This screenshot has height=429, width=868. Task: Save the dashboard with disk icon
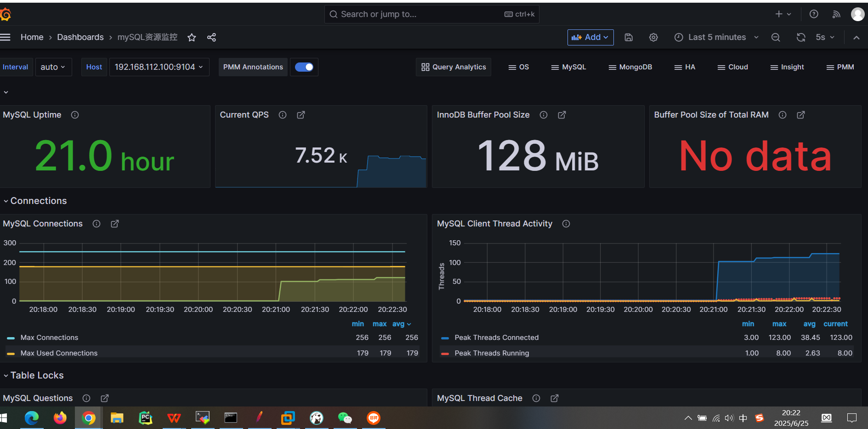tap(629, 37)
